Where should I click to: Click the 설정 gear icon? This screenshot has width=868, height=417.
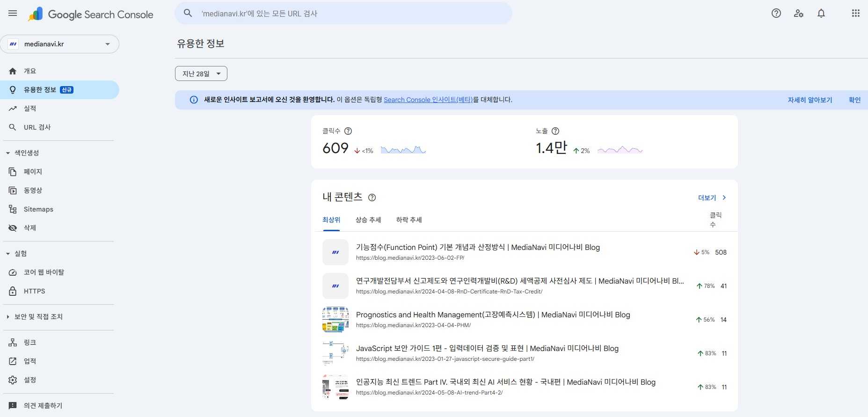tap(13, 380)
